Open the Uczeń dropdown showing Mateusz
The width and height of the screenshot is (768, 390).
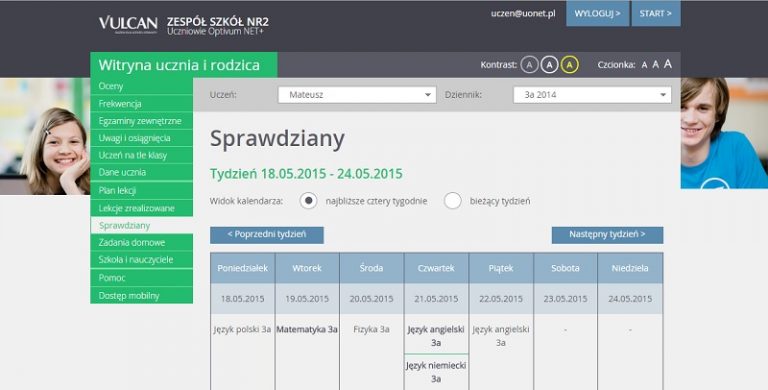(357, 95)
